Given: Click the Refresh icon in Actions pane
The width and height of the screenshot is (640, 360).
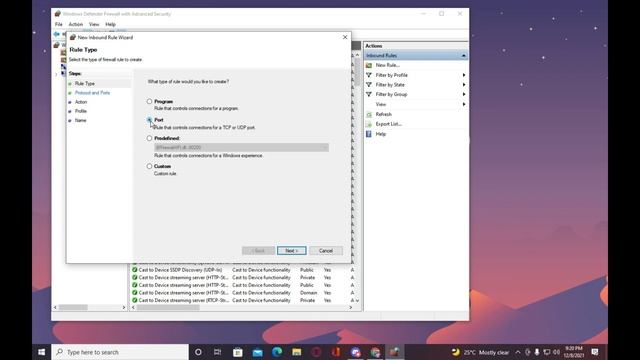Looking at the screenshot, I should (369, 114).
